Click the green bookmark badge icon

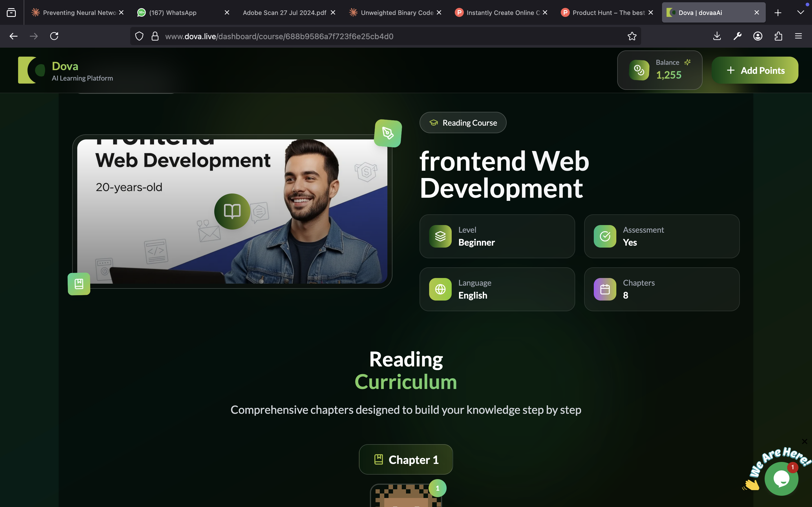click(x=79, y=284)
